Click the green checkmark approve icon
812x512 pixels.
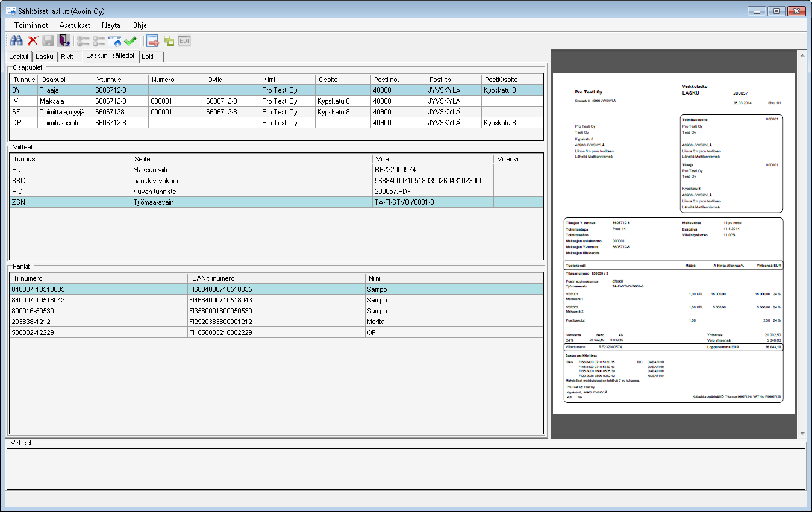(130, 41)
